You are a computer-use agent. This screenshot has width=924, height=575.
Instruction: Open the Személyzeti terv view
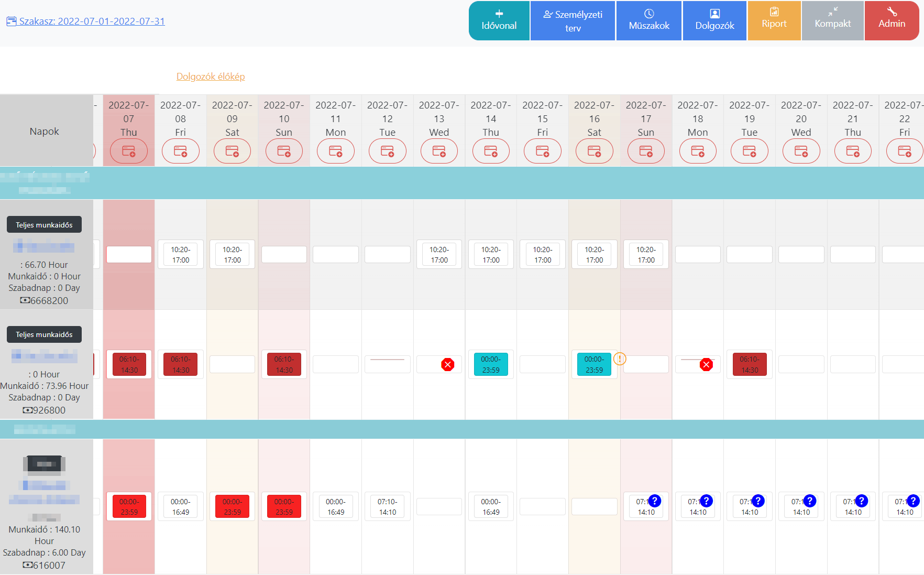[573, 20]
